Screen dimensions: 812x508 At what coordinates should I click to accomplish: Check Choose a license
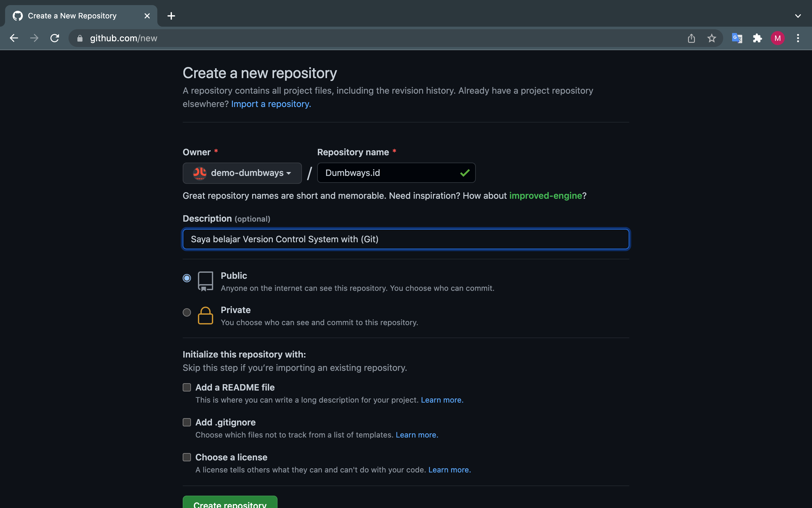tap(187, 457)
